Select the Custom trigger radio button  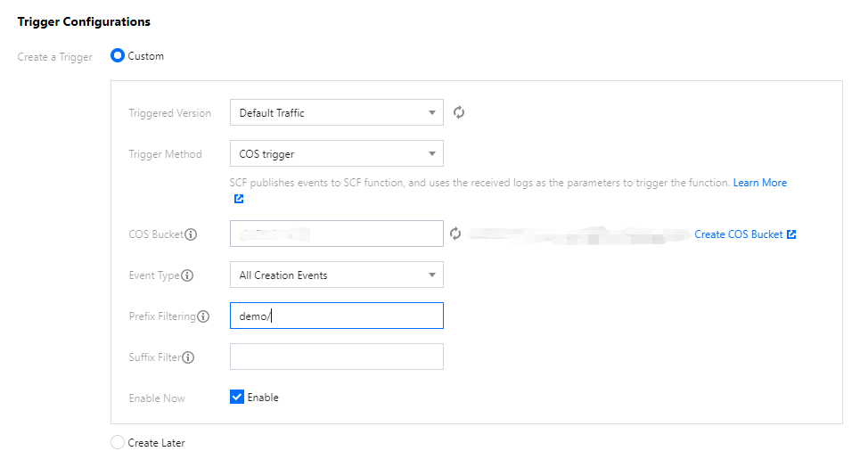click(117, 55)
